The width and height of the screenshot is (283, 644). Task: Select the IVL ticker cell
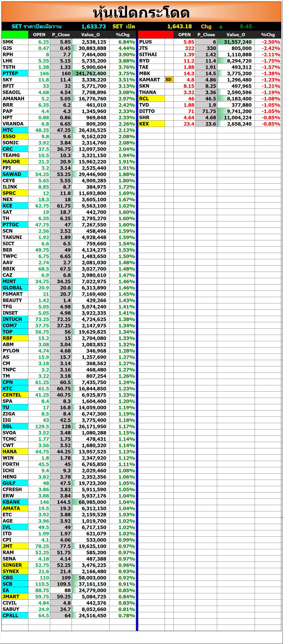[x=15, y=527]
